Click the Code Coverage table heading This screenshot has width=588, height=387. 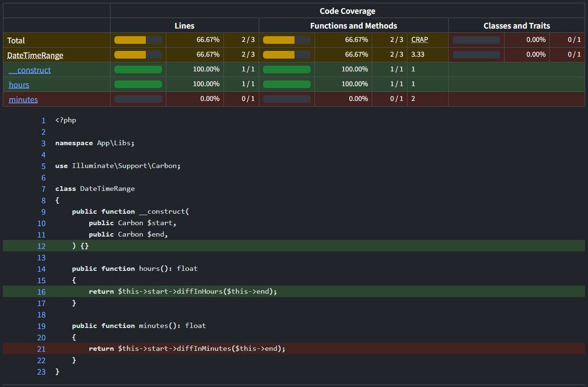pos(347,11)
